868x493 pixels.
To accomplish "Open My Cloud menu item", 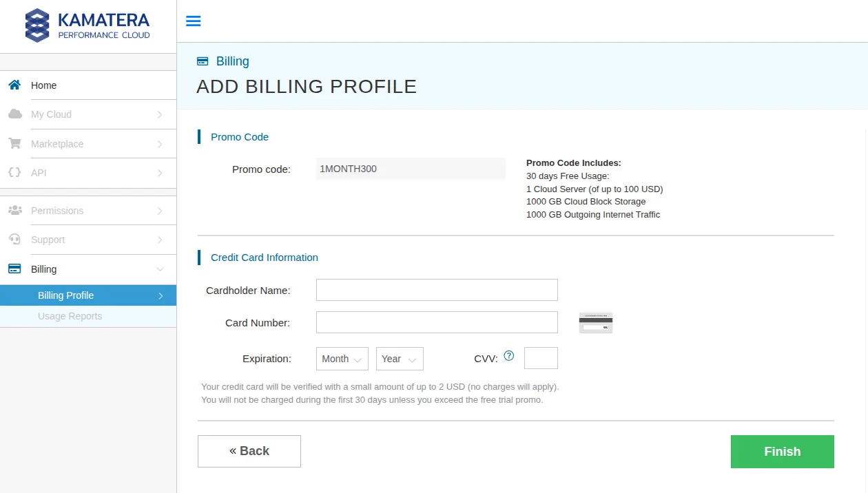I will pyautogui.click(x=88, y=114).
